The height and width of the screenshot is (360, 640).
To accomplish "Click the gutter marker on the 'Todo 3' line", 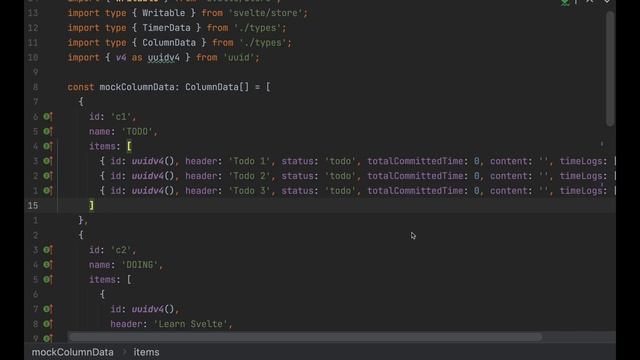I will click(x=48, y=191).
